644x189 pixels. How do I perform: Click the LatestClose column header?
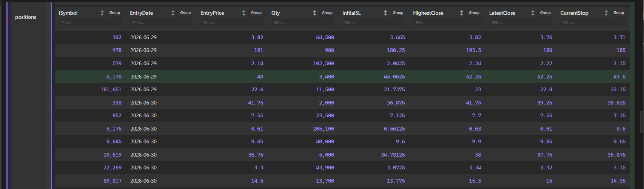(x=502, y=13)
